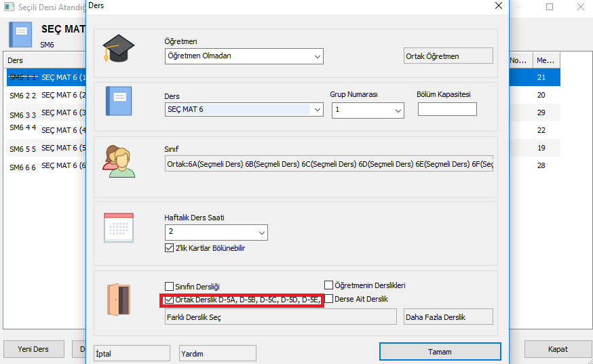
Task: Confirm with the Tamam button
Action: (440, 352)
